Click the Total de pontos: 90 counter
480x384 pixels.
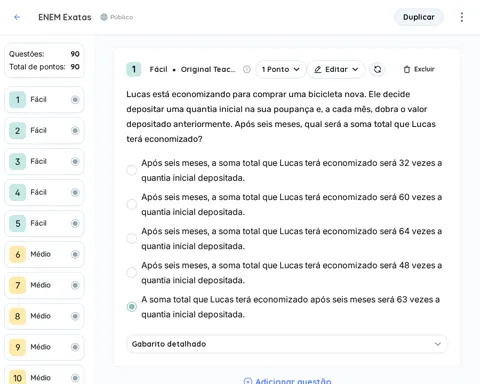44,67
